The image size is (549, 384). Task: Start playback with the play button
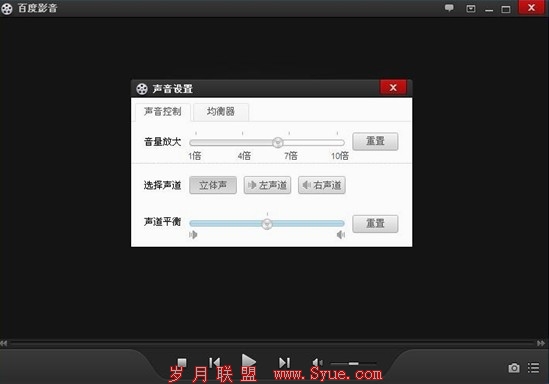click(249, 361)
